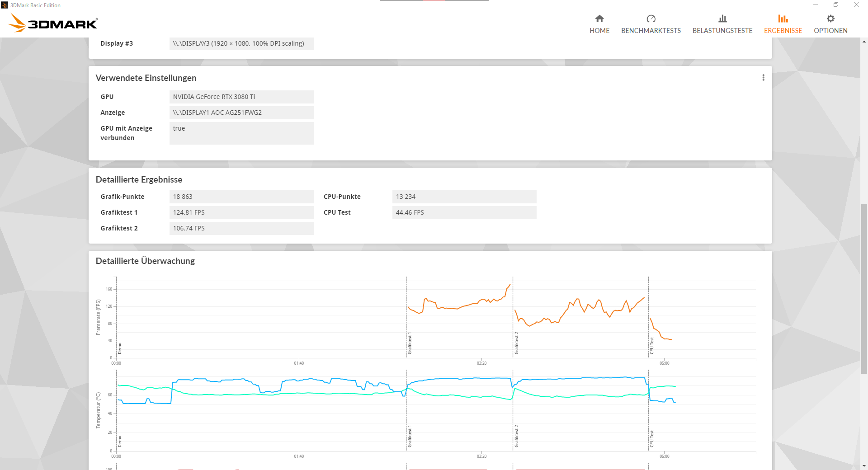The width and height of the screenshot is (868, 470).
Task: Click Grafiktest 2 marker in temperature chart
Action: (x=516, y=436)
